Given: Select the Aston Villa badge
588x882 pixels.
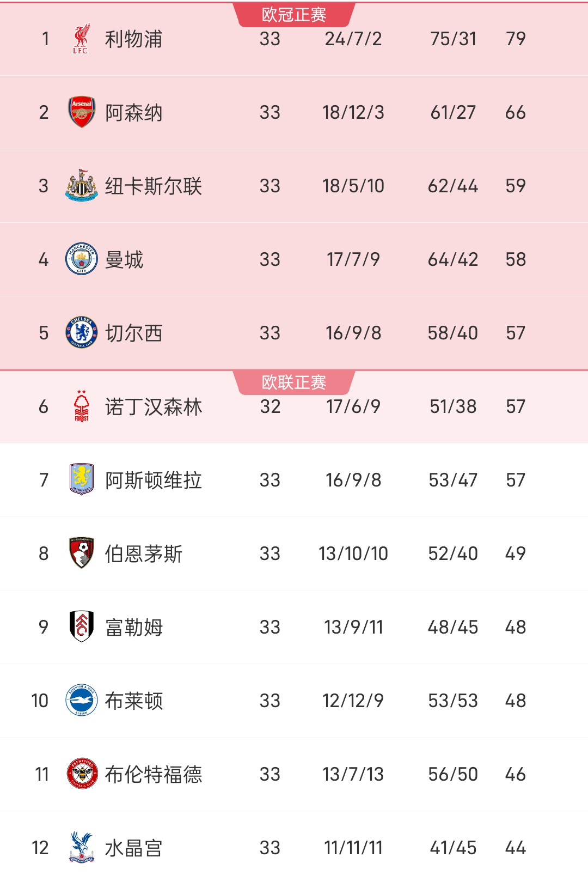Looking at the screenshot, I should (82, 479).
